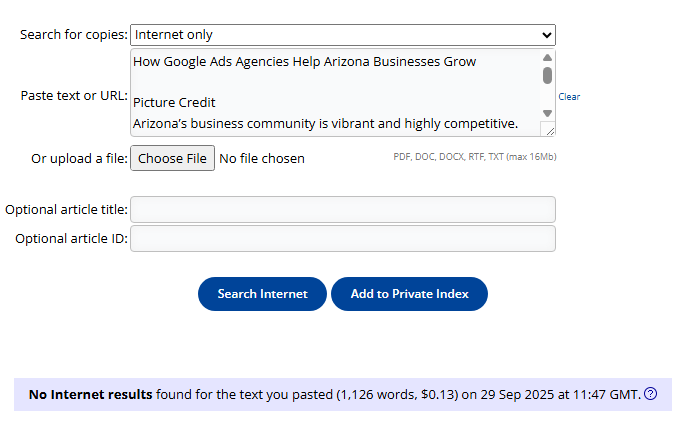696x429 pixels.
Task: Click the Search Internet button
Action: tap(262, 294)
